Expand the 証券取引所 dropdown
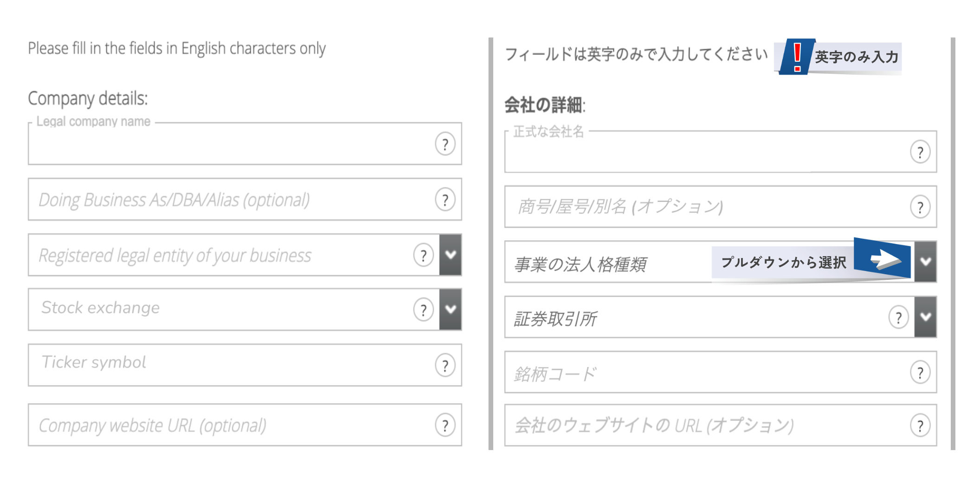The width and height of the screenshot is (980, 490). (926, 317)
